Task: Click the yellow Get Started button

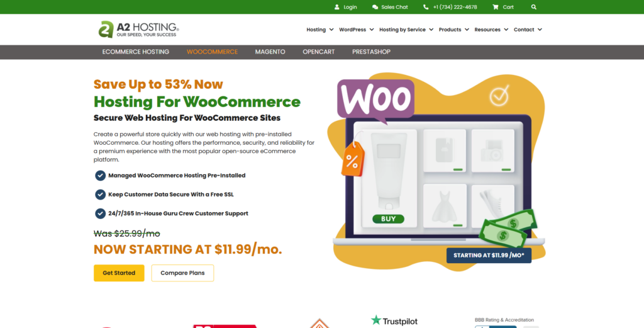Action: [119, 273]
